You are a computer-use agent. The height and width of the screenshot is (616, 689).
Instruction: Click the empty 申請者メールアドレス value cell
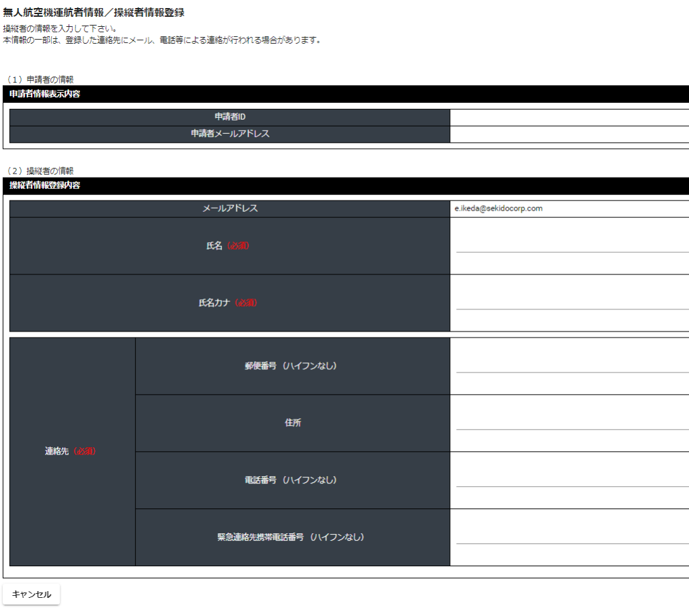point(569,134)
